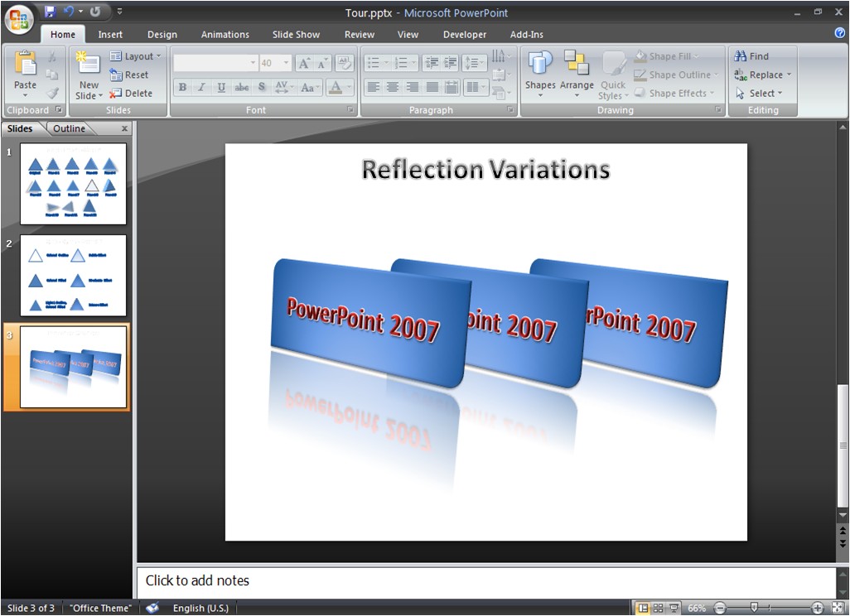Switch to the Animations tab
The image size is (850, 616).
[x=225, y=34]
